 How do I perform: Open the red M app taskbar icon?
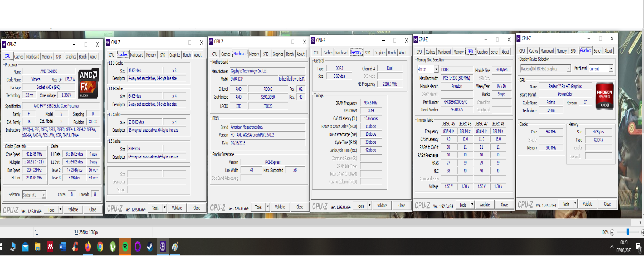pos(50,247)
